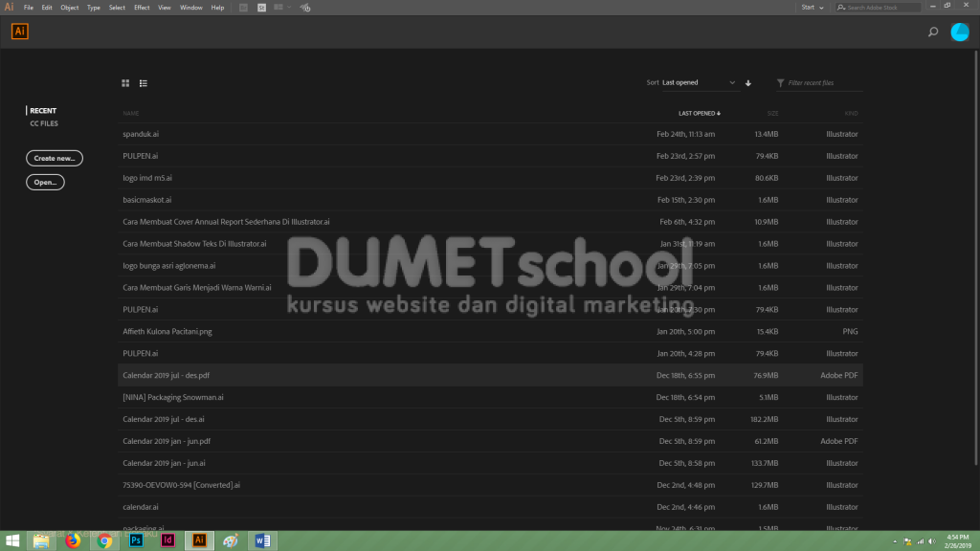This screenshot has height=551, width=980.
Task: Open Affieth Kulona Pacitani.png file
Action: click(x=490, y=332)
